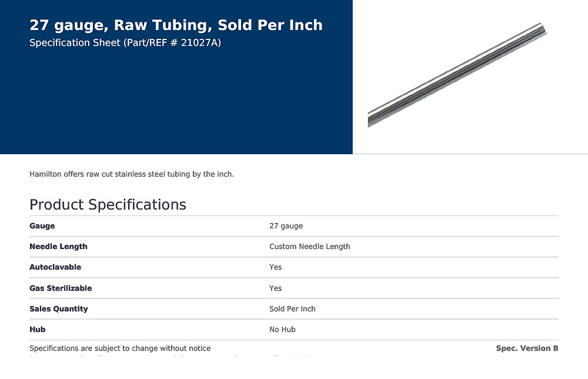Select the Part/REF # 21027A subtitle
This screenshot has height=379, width=588.
[125, 43]
